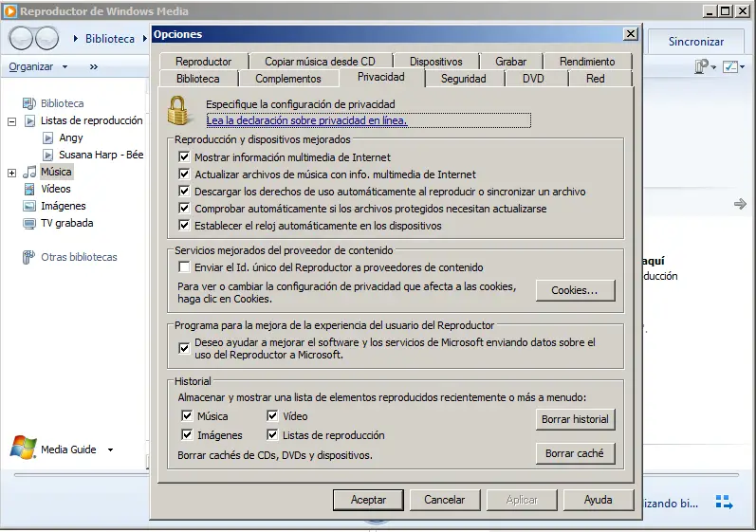Click the right arrow in list pane
Screen dimensions: 756x532
(740, 204)
